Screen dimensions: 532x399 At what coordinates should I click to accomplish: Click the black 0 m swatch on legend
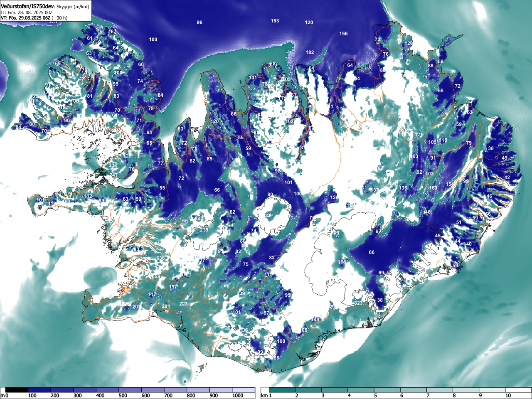[17, 390]
